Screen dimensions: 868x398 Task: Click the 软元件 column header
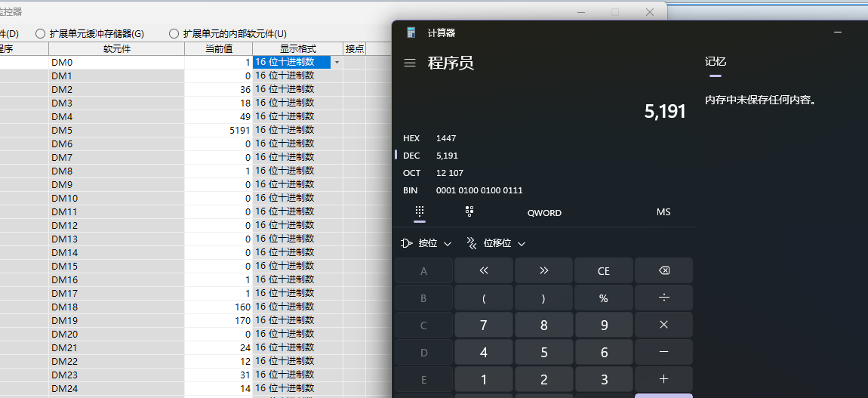click(116, 48)
